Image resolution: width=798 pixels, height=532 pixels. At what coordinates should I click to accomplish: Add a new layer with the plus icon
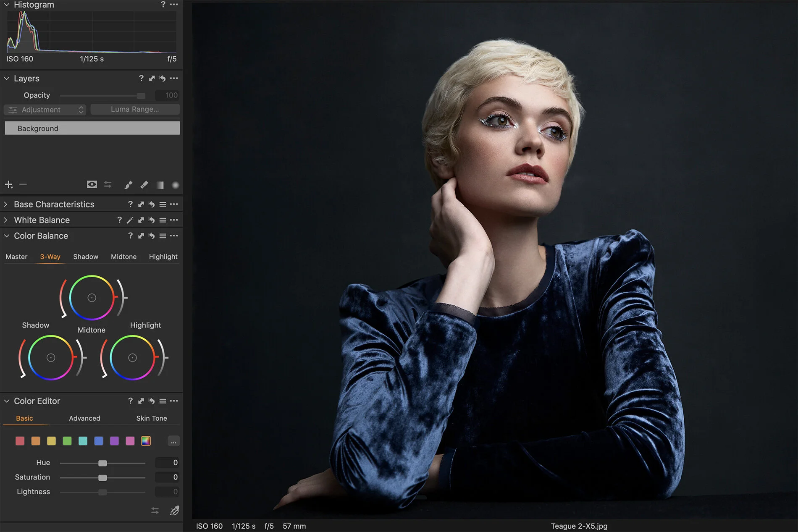coord(8,184)
